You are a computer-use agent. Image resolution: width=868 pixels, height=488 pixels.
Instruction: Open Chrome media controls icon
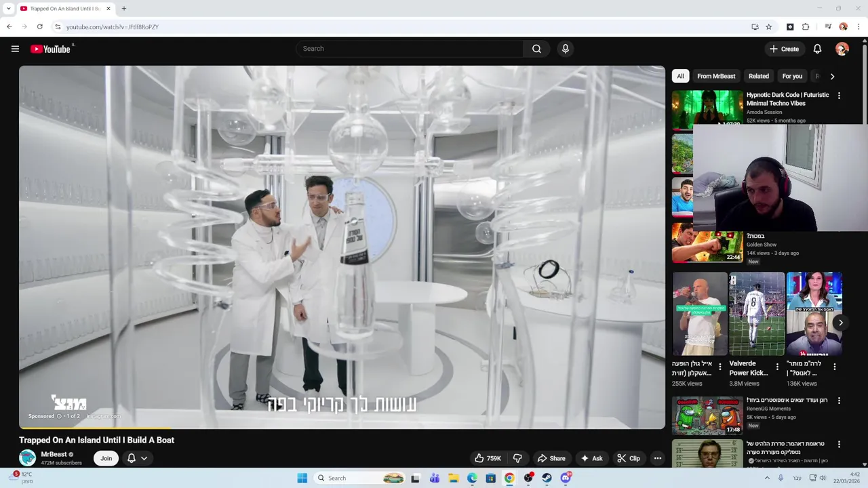tap(828, 27)
